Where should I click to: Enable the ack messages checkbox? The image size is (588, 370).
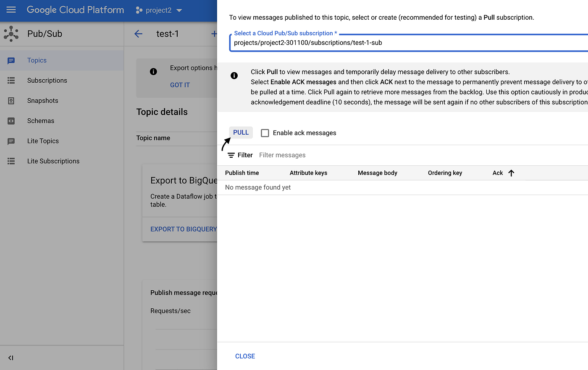pos(265,133)
